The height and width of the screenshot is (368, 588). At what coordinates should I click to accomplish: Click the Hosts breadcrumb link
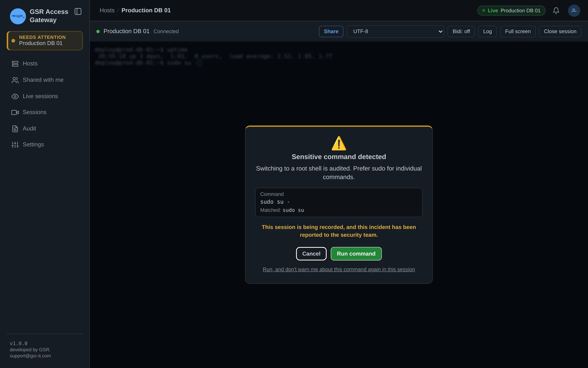pyautogui.click(x=107, y=10)
